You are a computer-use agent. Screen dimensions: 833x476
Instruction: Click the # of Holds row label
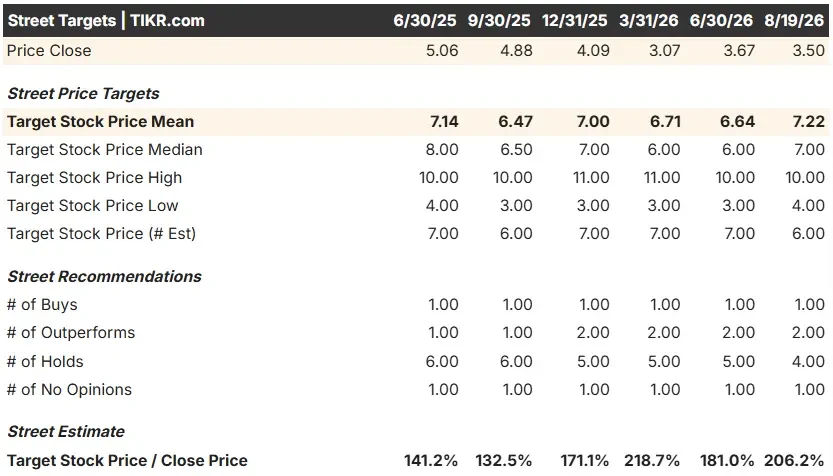tap(45, 362)
